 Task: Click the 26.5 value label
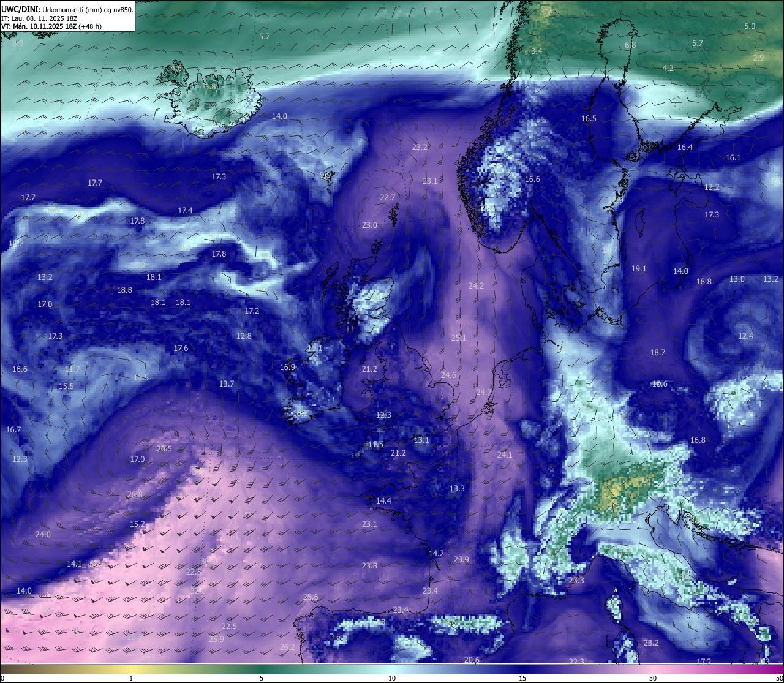tap(164, 449)
